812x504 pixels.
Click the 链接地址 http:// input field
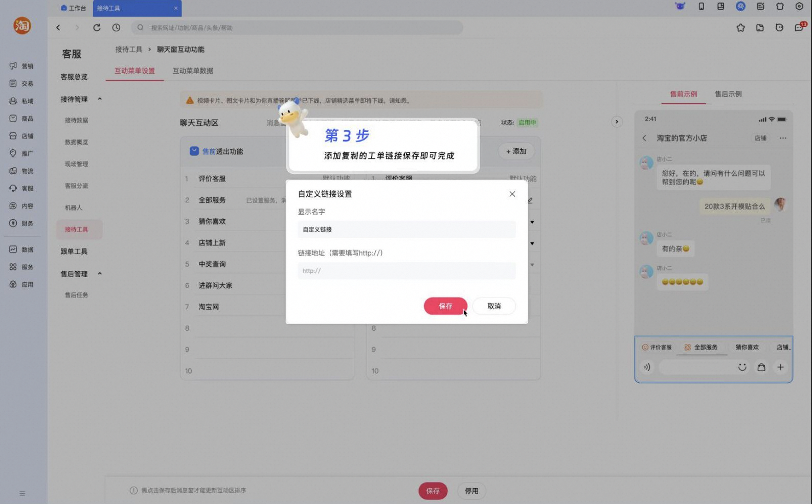coord(407,270)
